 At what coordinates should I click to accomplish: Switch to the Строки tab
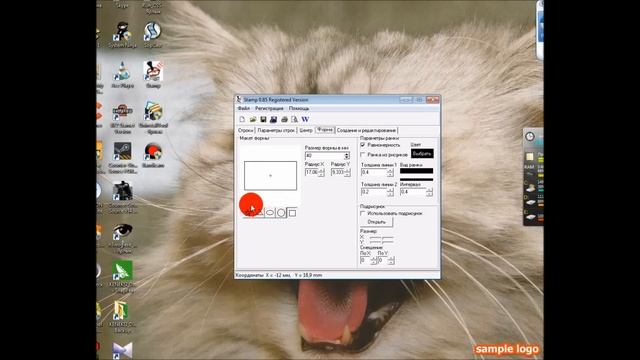point(246,130)
